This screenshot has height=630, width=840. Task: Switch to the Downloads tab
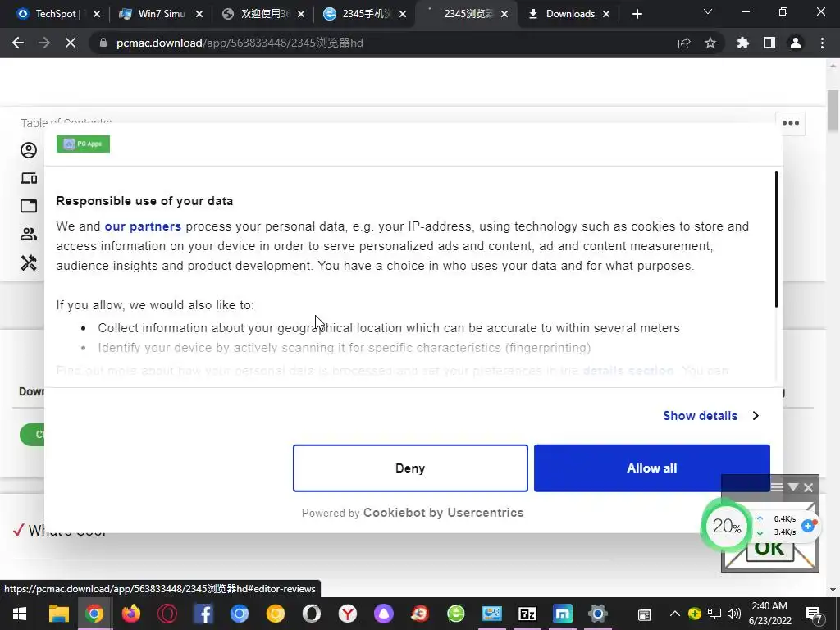(x=569, y=14)
